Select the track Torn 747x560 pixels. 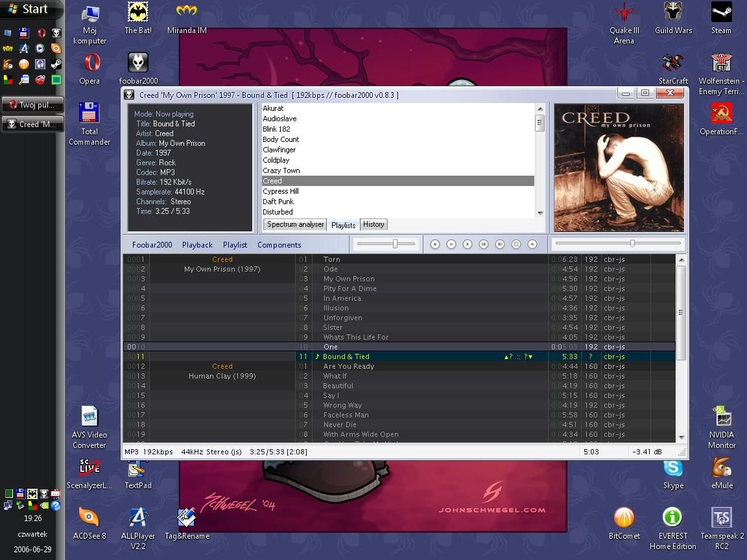coord(399,259)
